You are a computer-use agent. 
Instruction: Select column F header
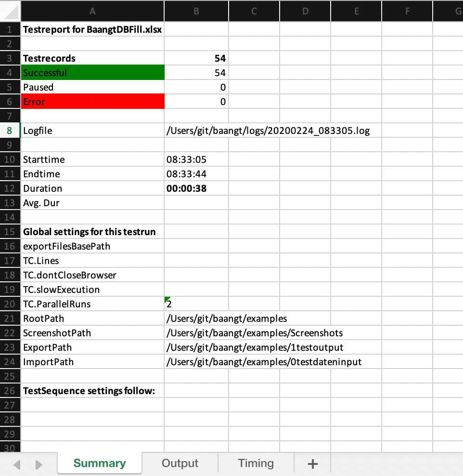click(x=407, y=11)
